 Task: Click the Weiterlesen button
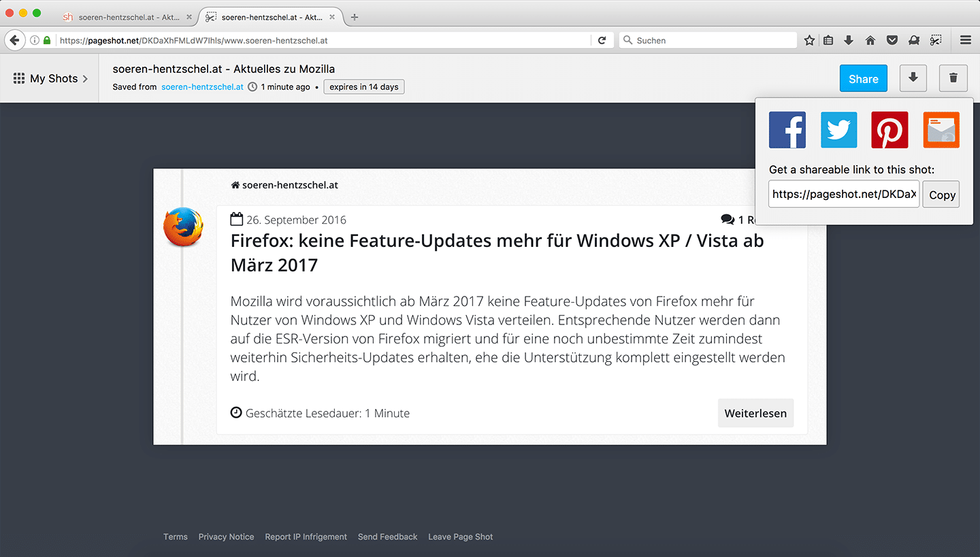[755, 413]
